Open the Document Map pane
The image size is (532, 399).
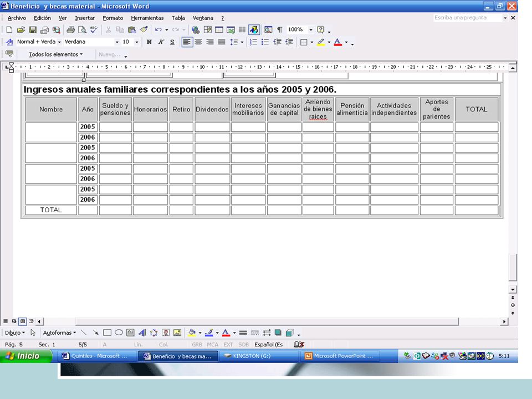268,30
